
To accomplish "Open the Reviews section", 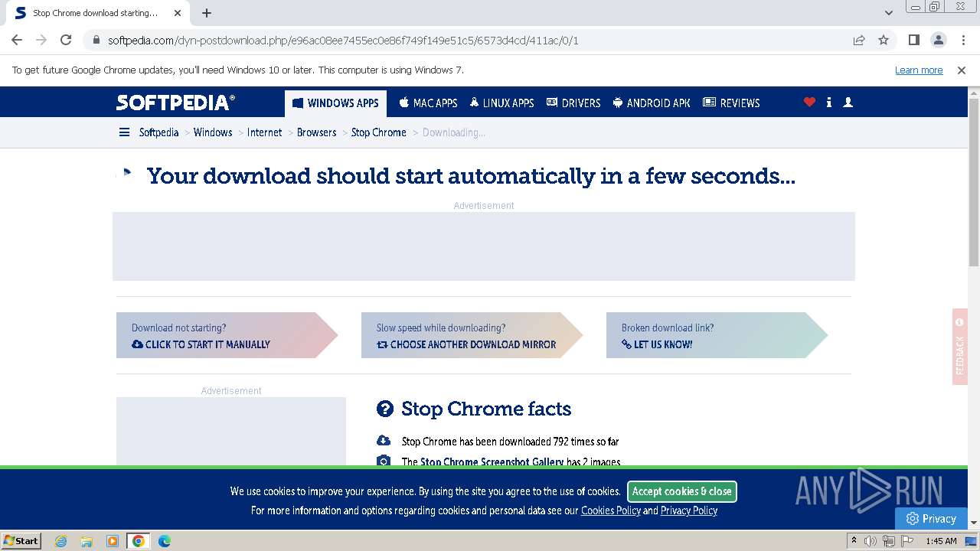I will 731,103.
